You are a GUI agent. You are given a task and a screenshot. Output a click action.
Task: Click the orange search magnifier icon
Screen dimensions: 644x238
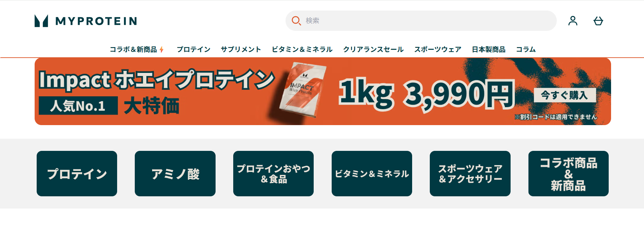[296, 21]
